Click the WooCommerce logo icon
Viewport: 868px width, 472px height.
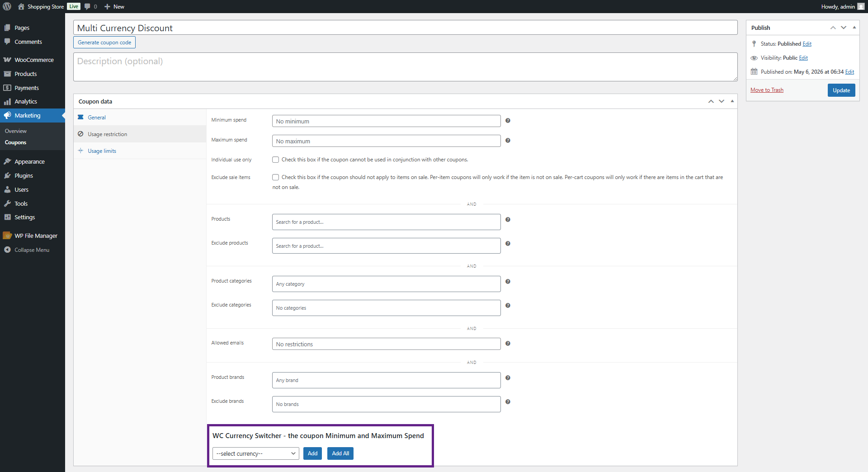coord(7,60)
